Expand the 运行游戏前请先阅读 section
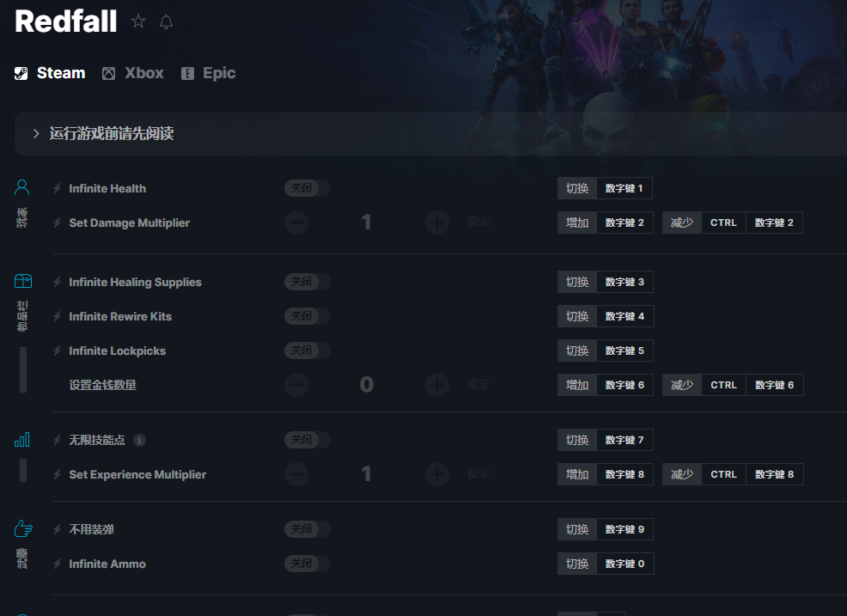Image resolution: width=847 pixels, height=616 pixels. pos(430,133)
